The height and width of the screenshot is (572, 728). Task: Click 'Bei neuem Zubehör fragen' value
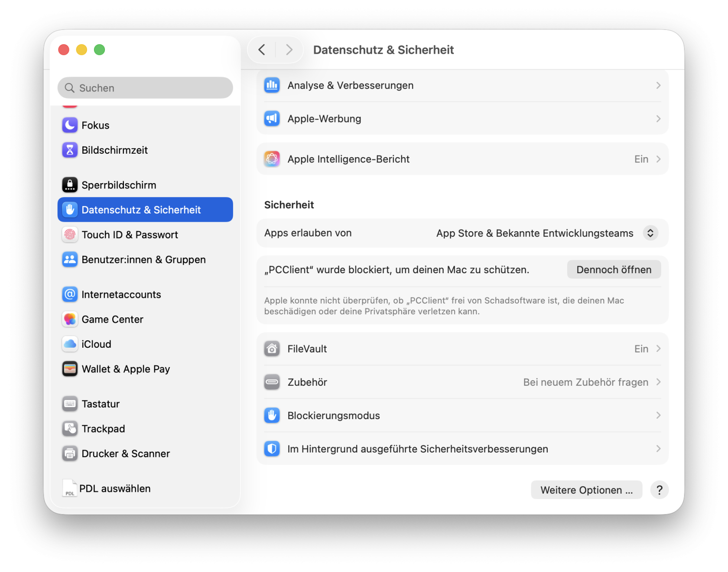pos(585,382)
